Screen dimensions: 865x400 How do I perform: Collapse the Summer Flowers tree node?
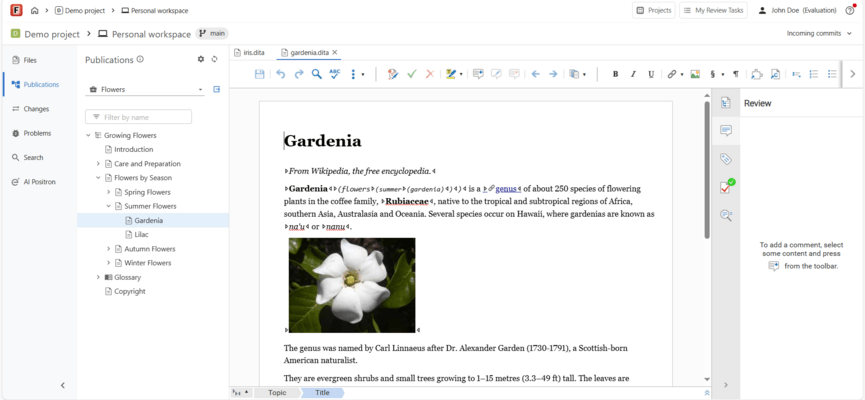point(108,206)
